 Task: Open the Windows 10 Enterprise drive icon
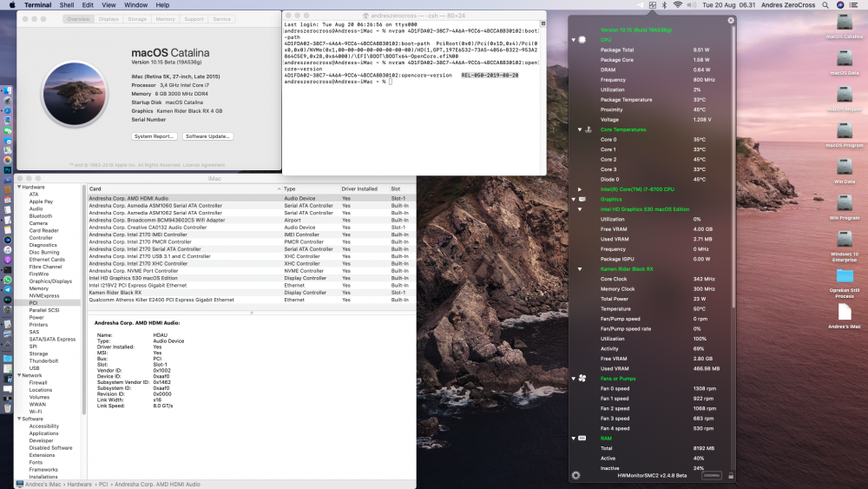[845, 239]
